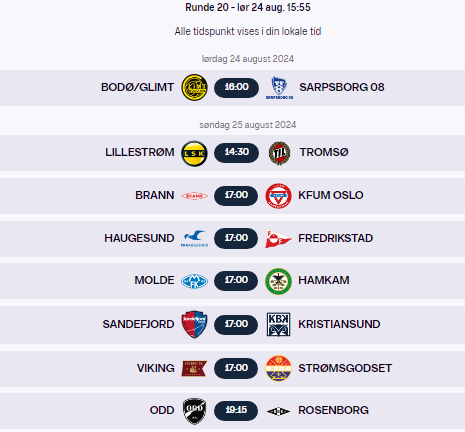The width and height of the screenshot is (465, 432).
Task: Select the Tromsø TIL badge
Action: 279,153
